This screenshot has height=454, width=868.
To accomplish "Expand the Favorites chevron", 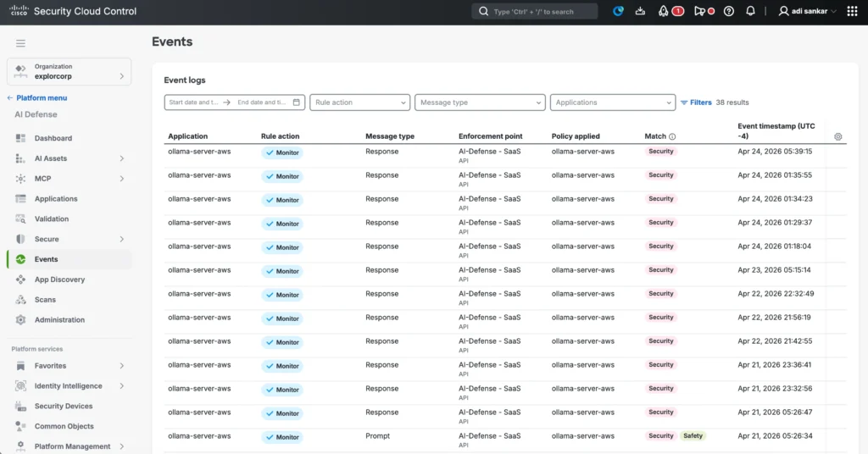I will tap(122, 366).
